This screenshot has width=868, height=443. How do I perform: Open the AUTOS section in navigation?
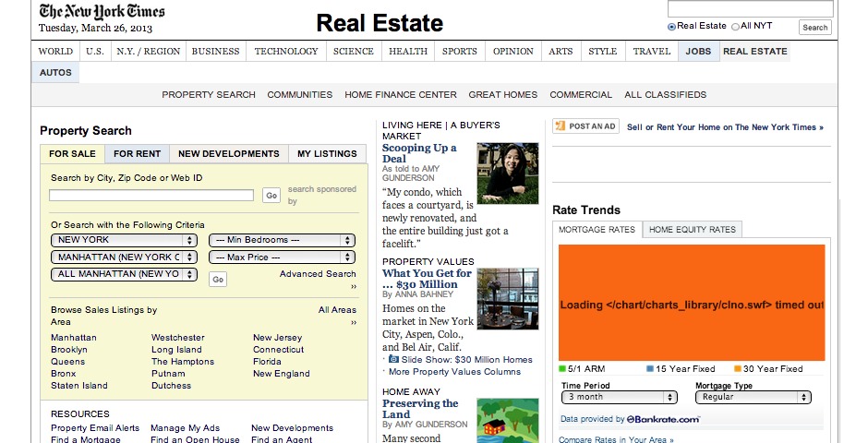(55, 73)
